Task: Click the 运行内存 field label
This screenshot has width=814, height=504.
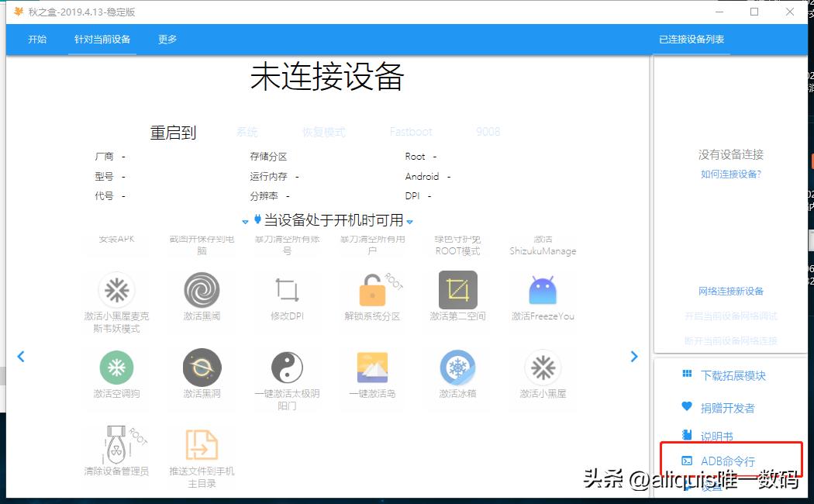Action: (x=268, y=177)
